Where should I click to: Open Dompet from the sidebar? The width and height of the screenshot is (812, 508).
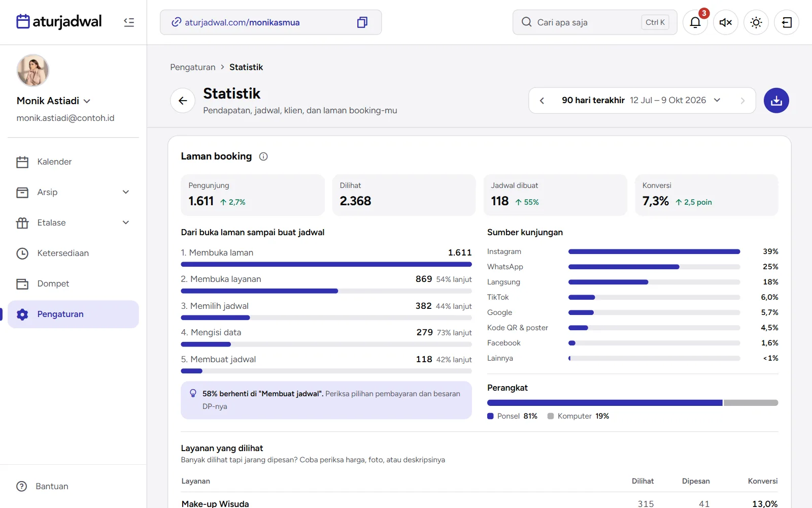tap(73, 283)
